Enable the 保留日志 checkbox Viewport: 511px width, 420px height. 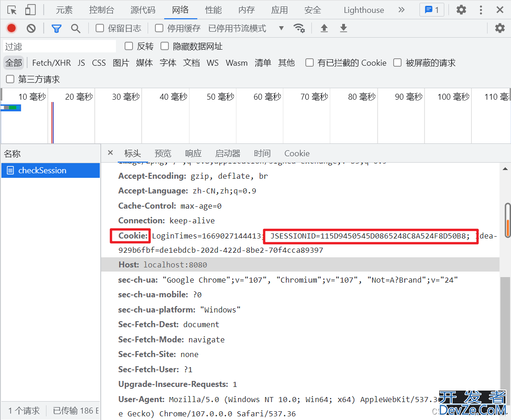click(x=100, y=28)
